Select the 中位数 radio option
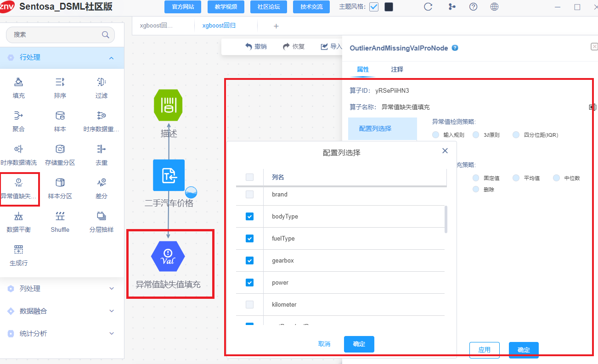Screen dimensions: 598x364 tap(556, 178)
